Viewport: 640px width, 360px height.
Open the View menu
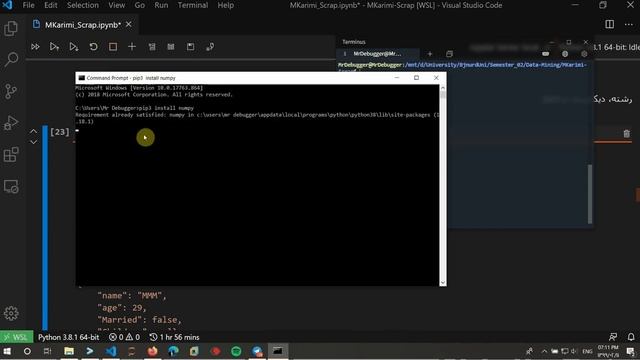pos(117,5)
